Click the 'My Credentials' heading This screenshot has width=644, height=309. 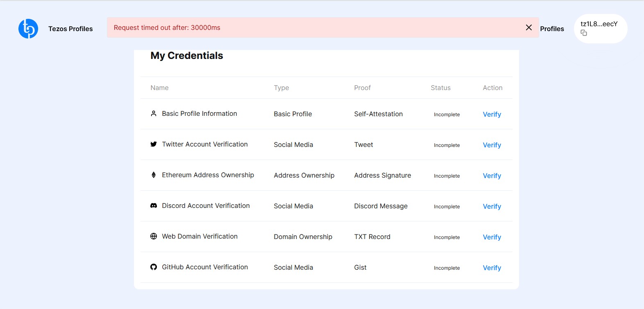tap(187, 56)
